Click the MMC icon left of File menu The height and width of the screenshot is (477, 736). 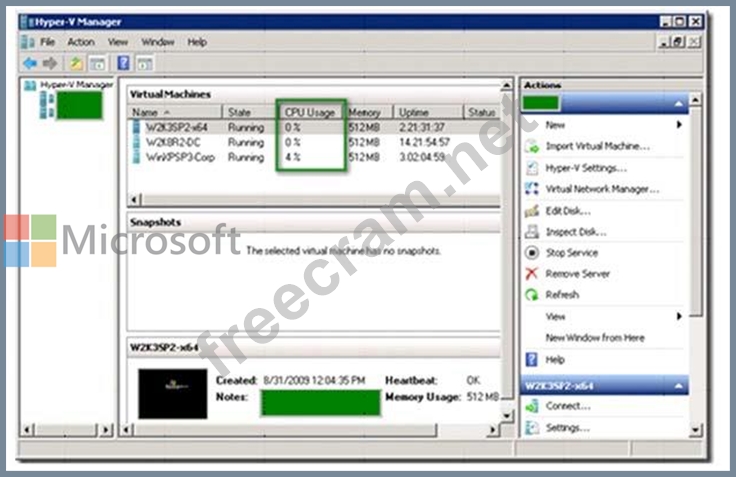(28, 42)
